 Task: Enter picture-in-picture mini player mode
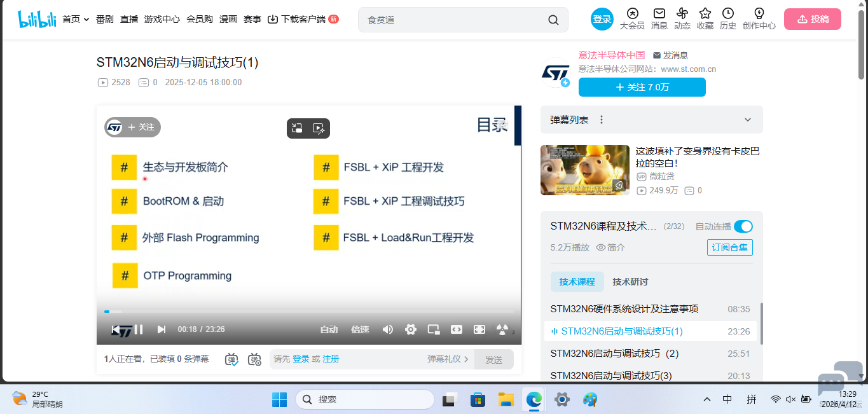pos(433,329)
